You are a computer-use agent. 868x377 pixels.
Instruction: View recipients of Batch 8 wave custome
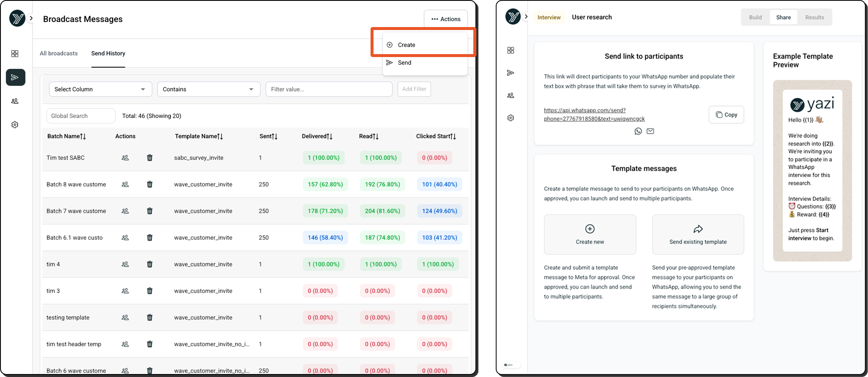[x=125, y=184]
